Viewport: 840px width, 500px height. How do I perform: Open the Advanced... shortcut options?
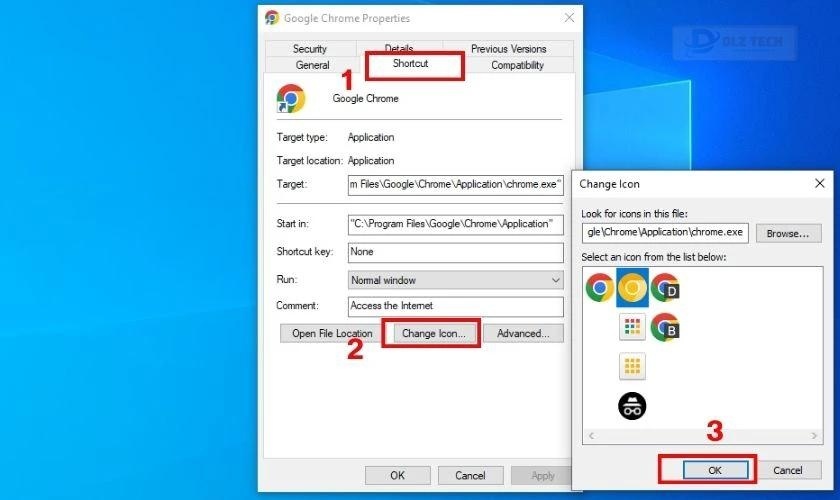click(523, 333)
